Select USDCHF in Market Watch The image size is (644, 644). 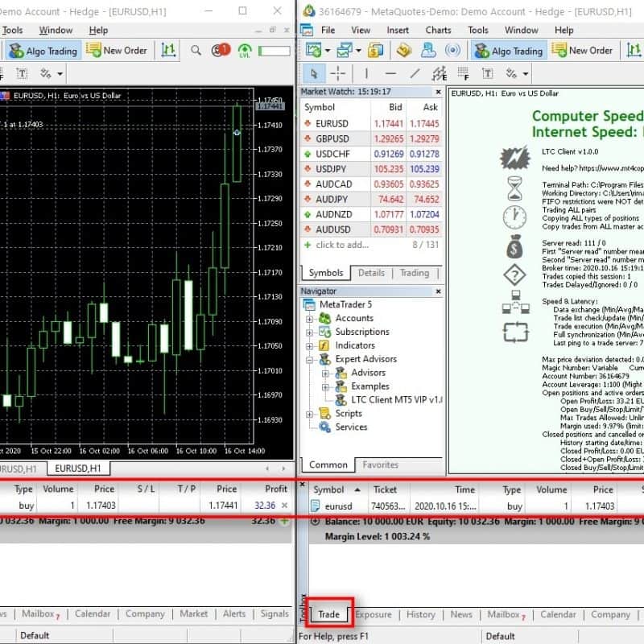pyautogui.click(x=371, y=154)
